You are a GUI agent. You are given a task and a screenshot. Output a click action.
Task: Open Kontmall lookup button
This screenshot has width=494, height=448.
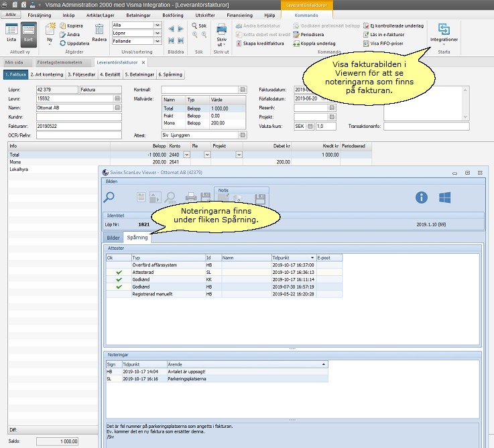[243, 90]
